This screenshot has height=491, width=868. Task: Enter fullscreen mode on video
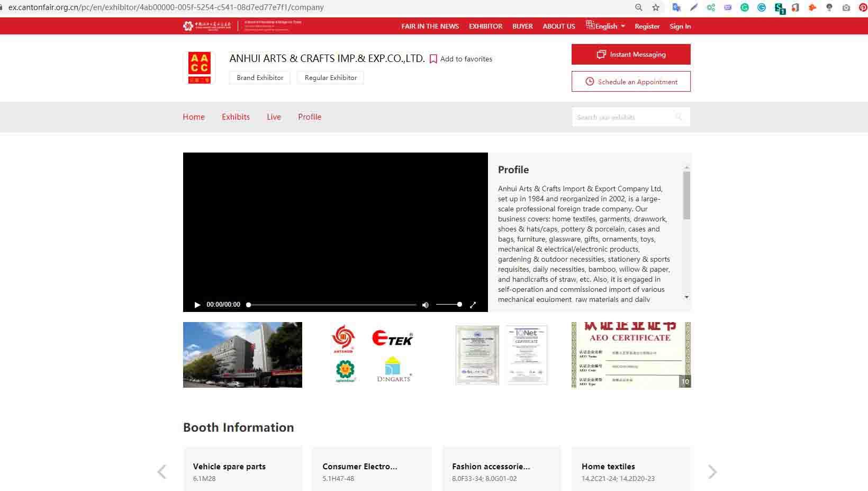[x=473, y=305]
